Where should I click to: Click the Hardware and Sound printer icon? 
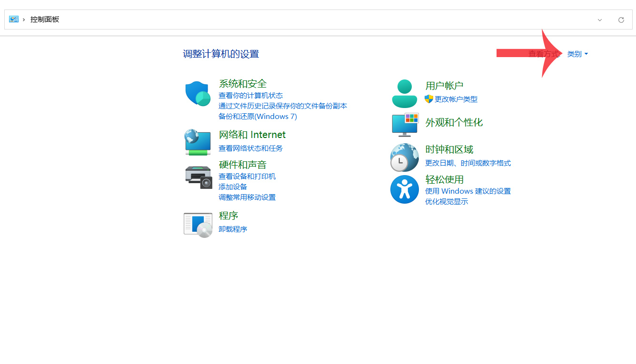(x=198, y=177)
